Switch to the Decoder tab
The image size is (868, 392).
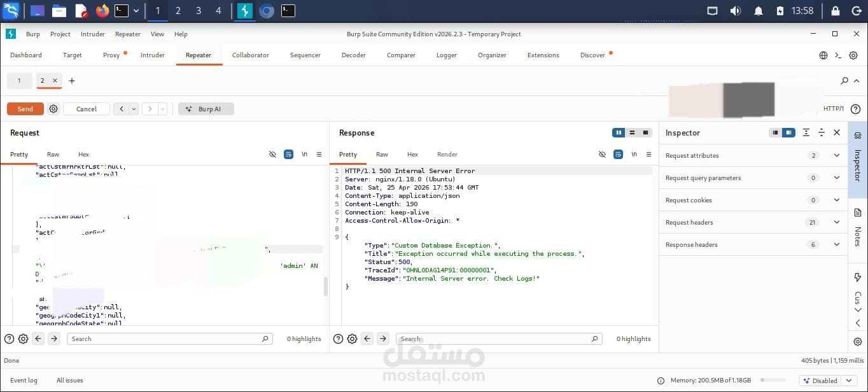[x=354, y=55]
